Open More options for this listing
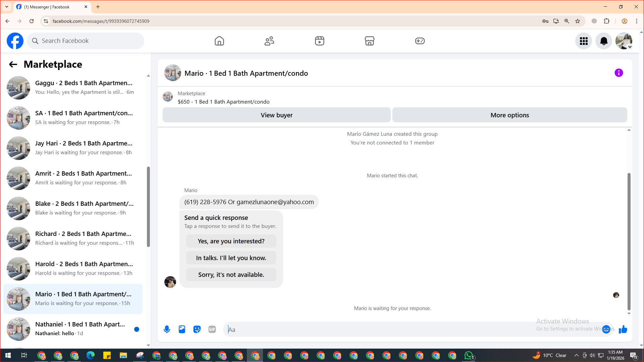 [x=510, y=115]
